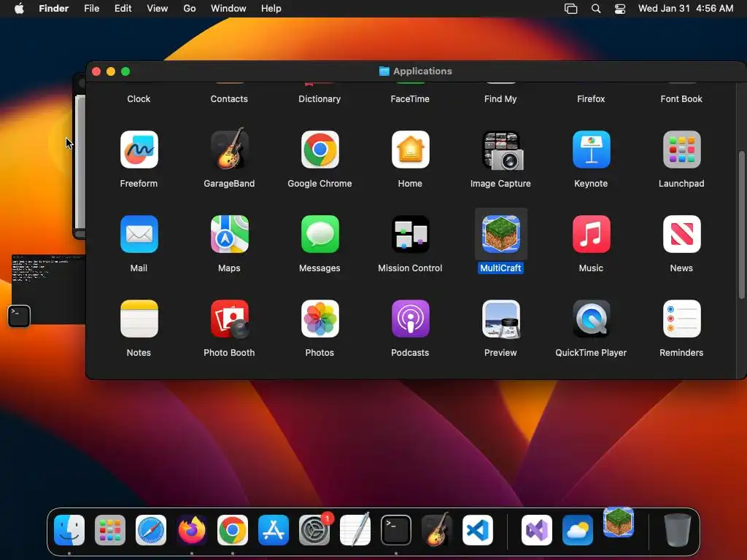Click the date and time display

coord(686,9)
